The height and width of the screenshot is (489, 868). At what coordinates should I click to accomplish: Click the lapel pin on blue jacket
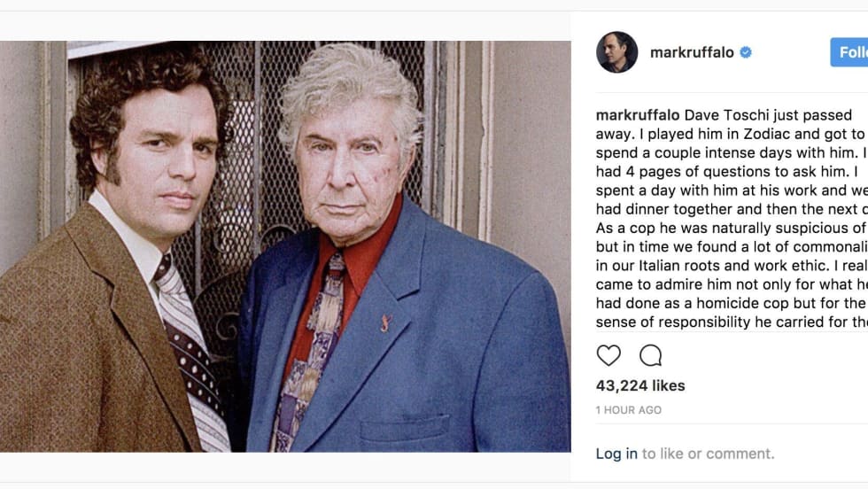(x=386, y=322)
